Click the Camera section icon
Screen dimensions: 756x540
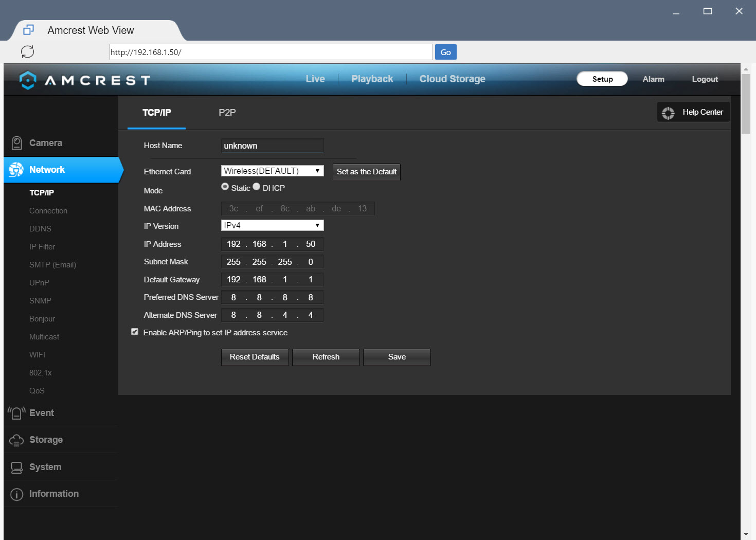16,143
